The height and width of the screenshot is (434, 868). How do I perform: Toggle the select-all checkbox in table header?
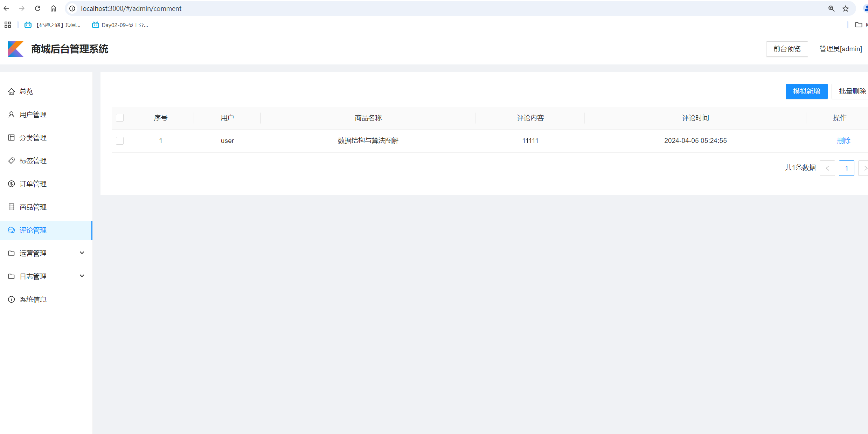pos(120,118)
